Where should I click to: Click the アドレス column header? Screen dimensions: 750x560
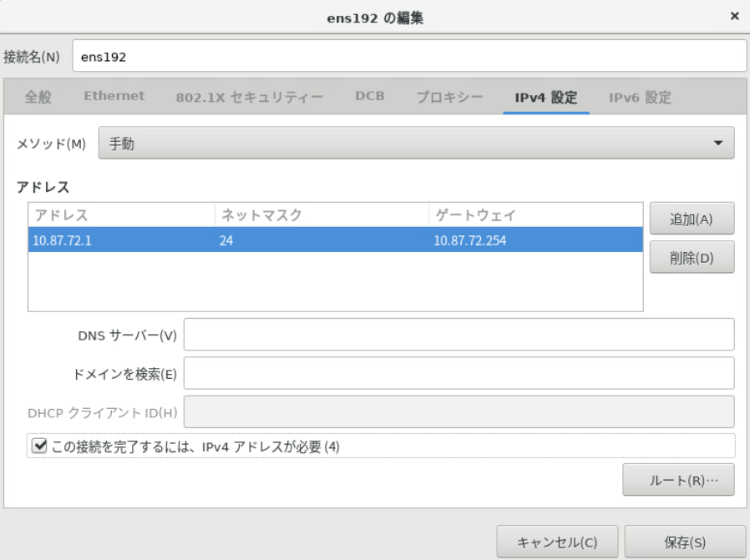click(x=121, y=215)
